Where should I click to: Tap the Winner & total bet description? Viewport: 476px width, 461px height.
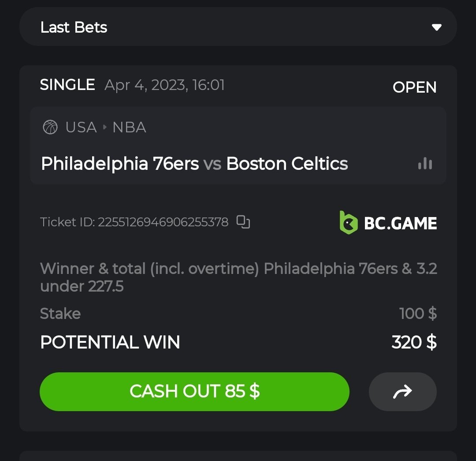[x=238, y=277]
